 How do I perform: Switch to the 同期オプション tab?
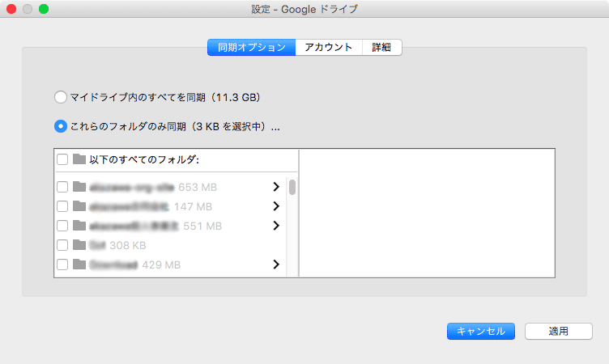click(x=251, y=48)
